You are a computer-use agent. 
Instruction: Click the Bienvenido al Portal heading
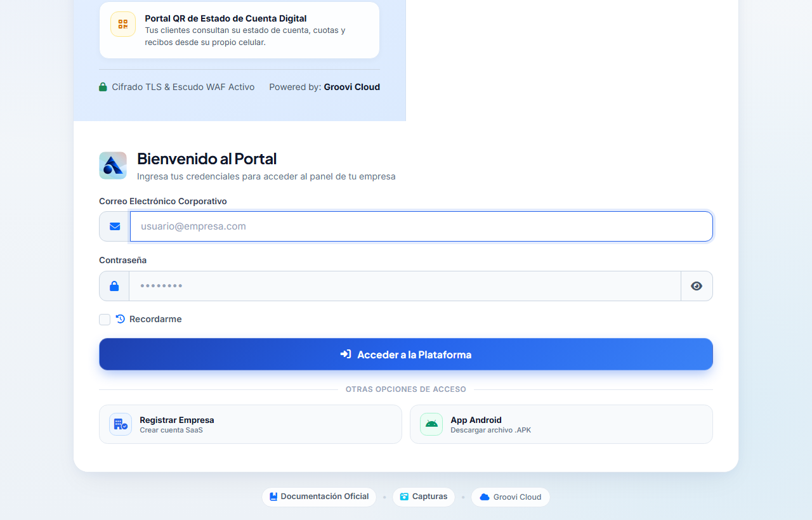pos(207,159)
